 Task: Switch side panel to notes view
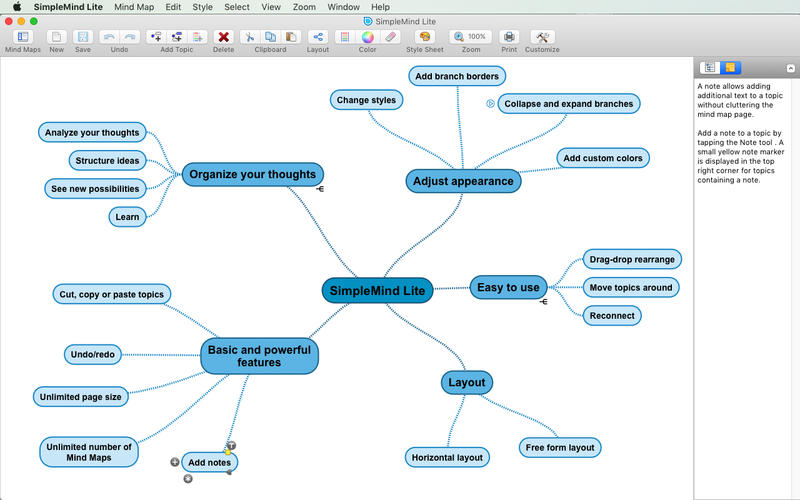click(x=731, y=68)
